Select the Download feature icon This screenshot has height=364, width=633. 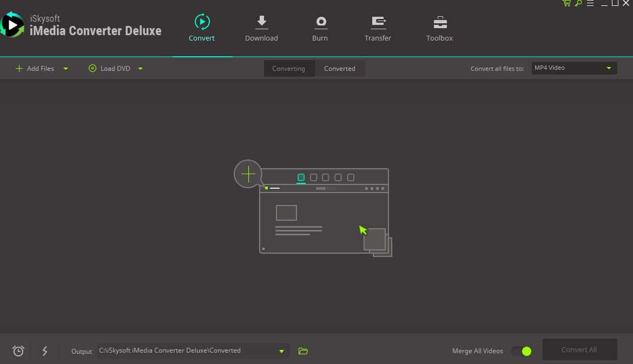[x=261, y=22]
